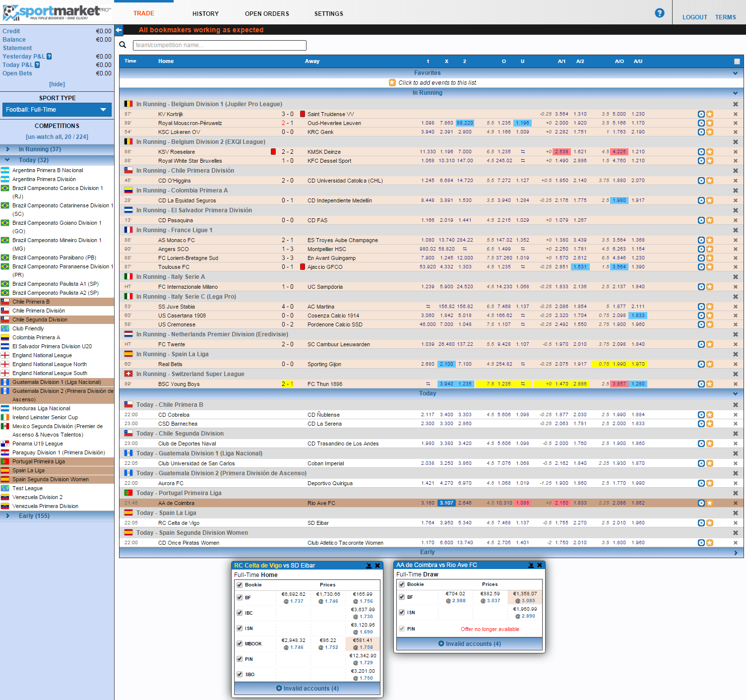Expand the Early table section chevron

[735, 553]
